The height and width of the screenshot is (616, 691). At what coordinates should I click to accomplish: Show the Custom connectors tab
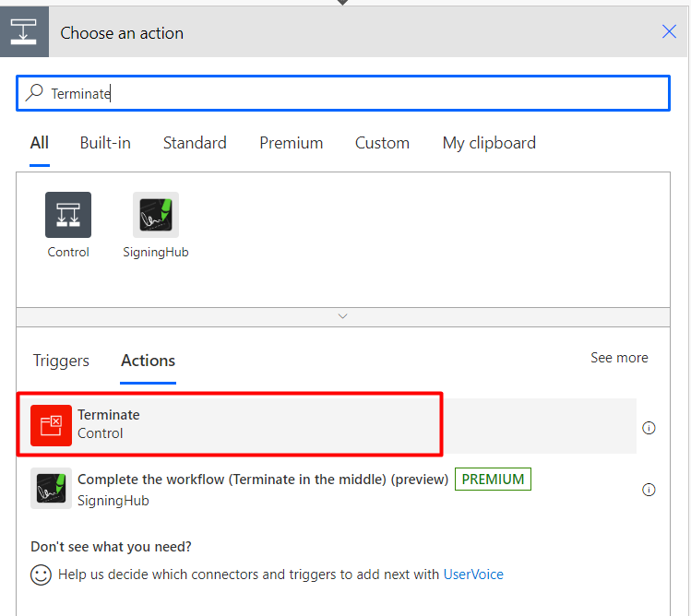coord(382,143)
